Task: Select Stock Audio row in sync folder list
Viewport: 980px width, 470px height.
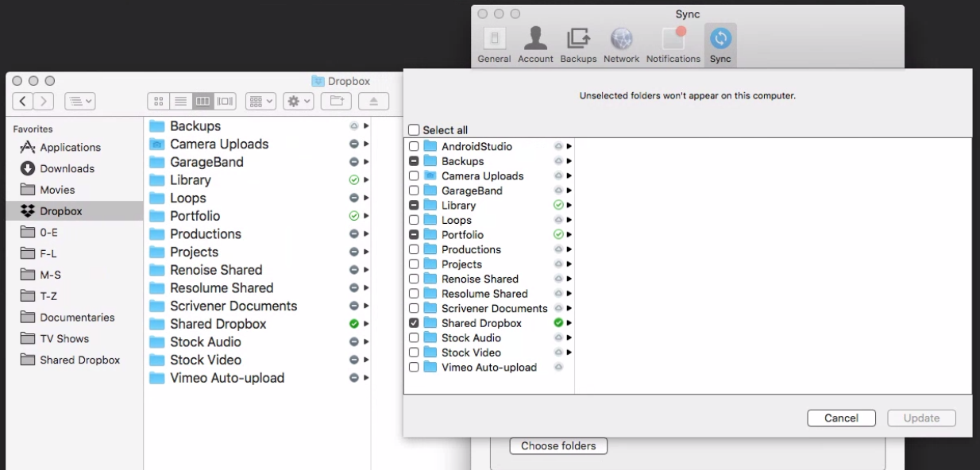Action: (489, 338)
